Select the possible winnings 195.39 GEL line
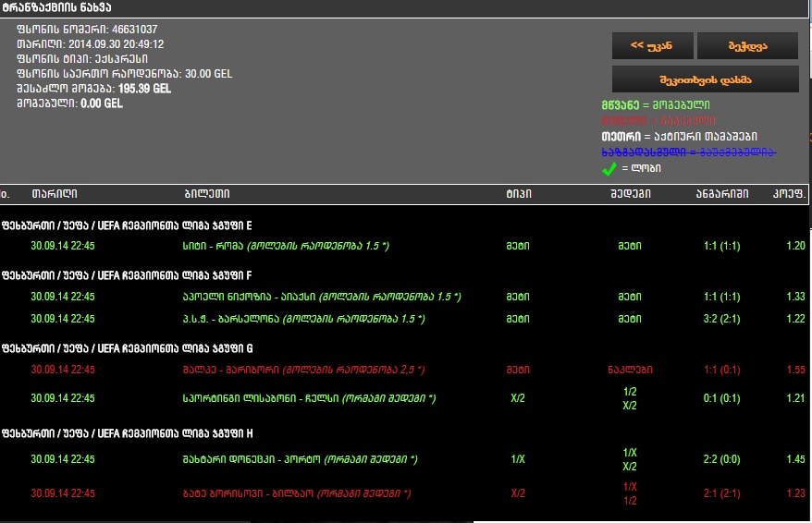This screenshot has height=523, width=812. pyautogui.click(x=93, y=89)
